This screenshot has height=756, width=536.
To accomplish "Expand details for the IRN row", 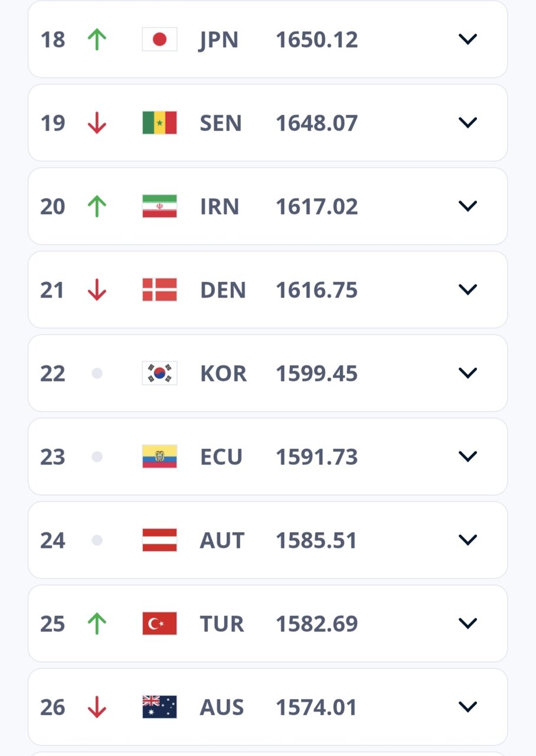I will coord(468,206).
